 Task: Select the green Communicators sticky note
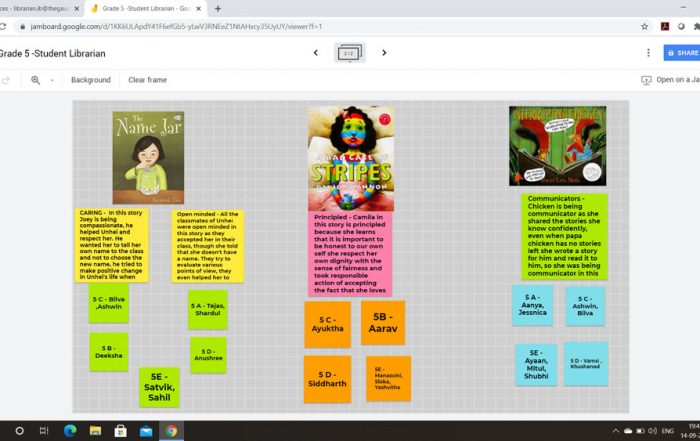click(x=564, y=236)
